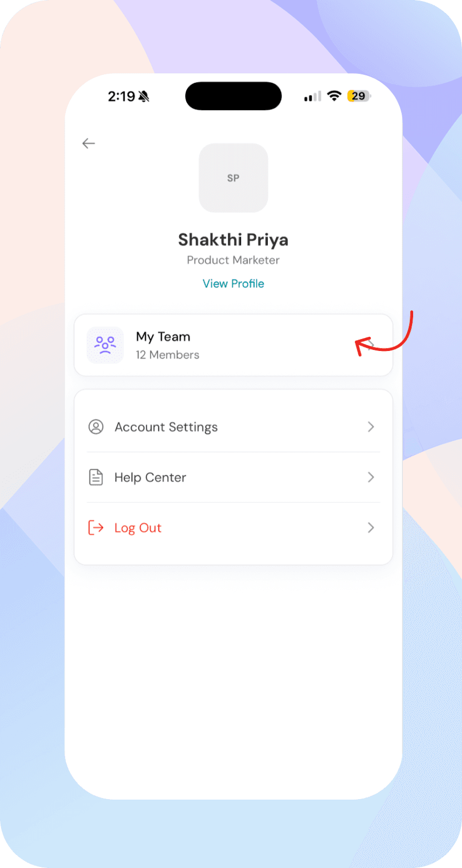462x868 pixels.
Task: Open the Help Center menu item
Action: [x=233, y=477]
